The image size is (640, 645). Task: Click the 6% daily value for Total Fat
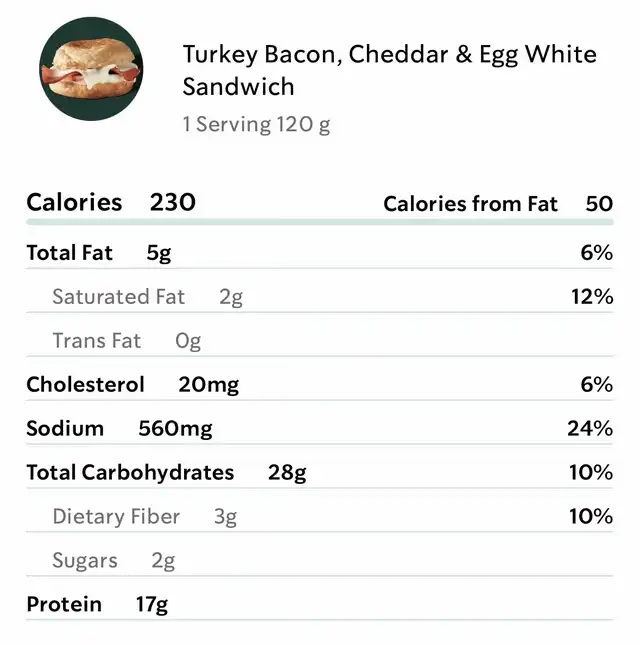point(596,252)
